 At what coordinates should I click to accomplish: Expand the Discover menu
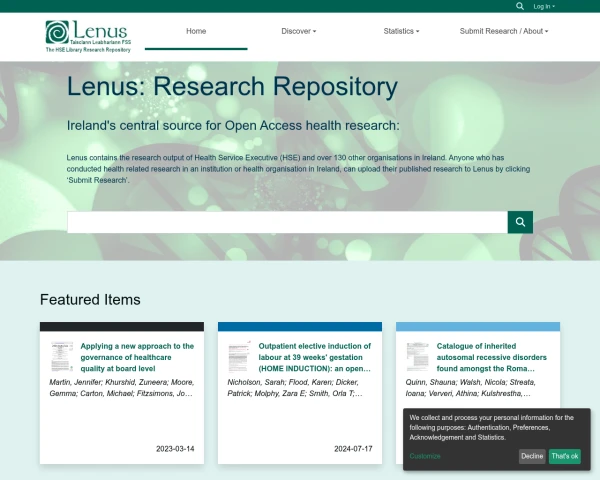pyautogui.click(x=298, y=31)
